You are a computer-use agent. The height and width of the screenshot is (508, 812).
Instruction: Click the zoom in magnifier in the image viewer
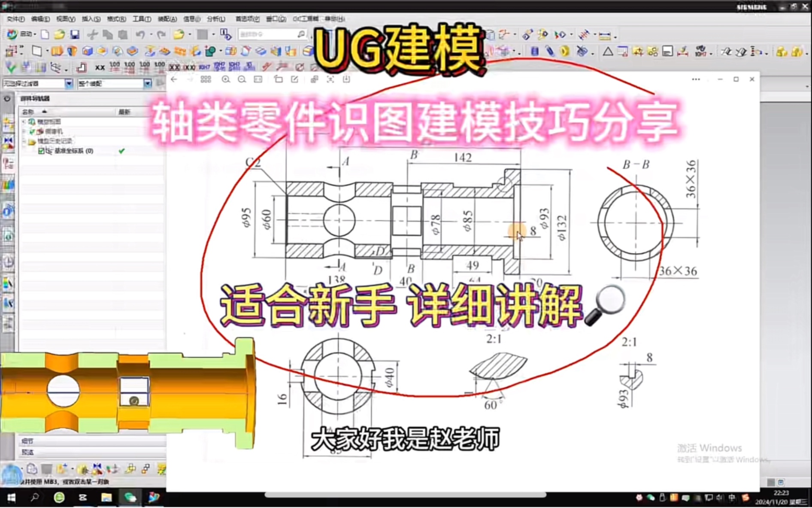pyautogui.click(x=226, y=79)
